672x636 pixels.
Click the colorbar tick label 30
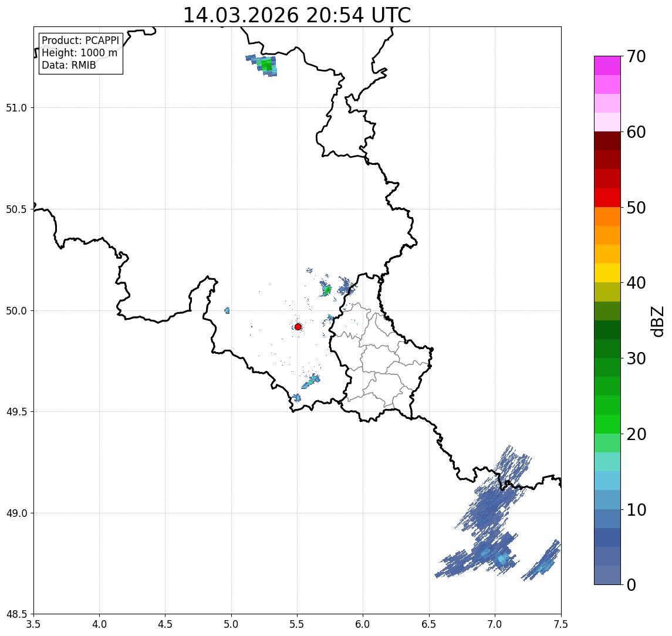(636, 358)
